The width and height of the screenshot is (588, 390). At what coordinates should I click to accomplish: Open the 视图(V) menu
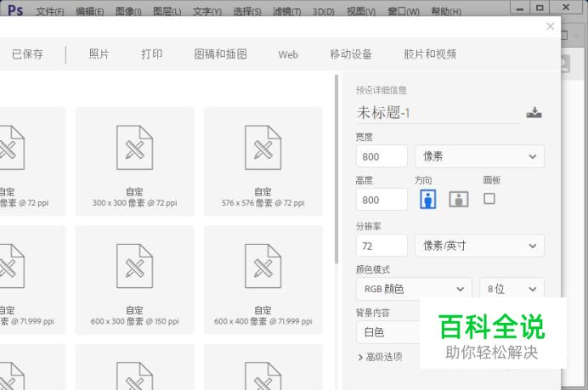pos(361,11)
